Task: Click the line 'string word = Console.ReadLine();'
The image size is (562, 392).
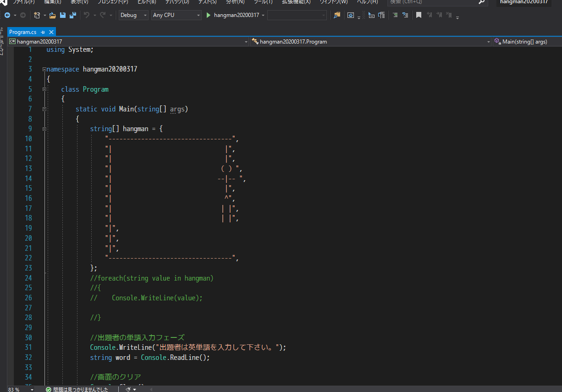Action: point(150,357)
